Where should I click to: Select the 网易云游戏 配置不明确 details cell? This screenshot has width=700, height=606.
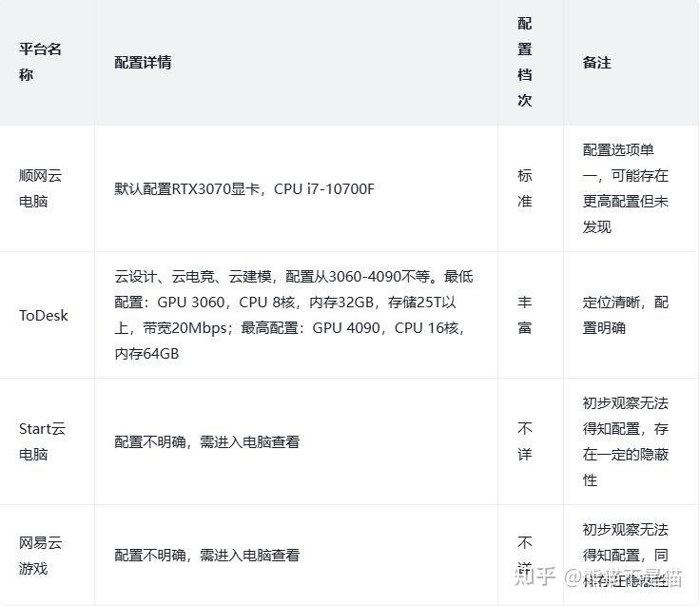(x=296, y=555)
